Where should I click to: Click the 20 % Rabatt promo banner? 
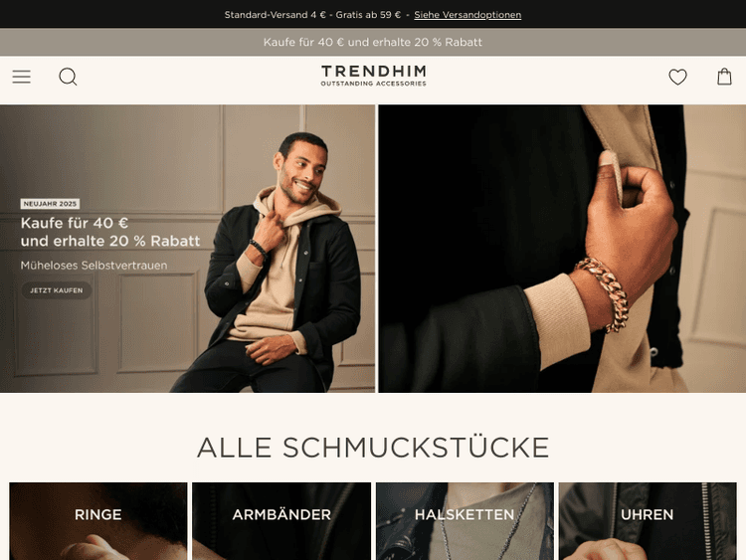[x=373, y=42]
